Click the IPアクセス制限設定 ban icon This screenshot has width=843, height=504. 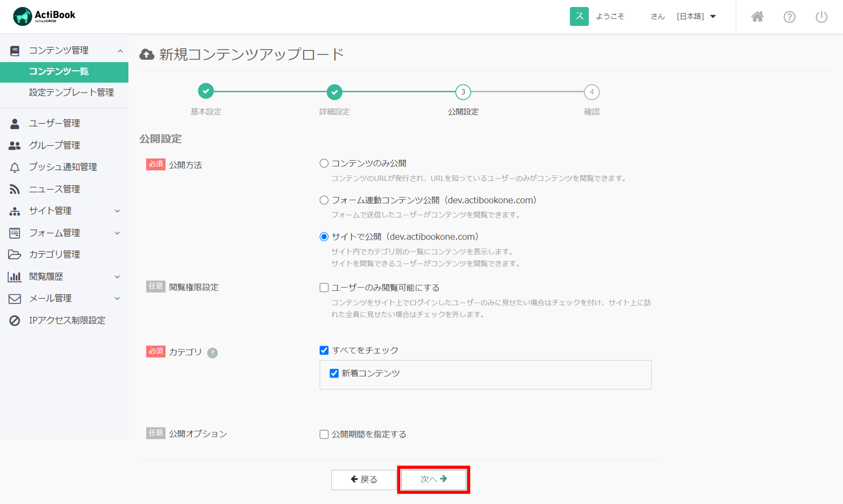click(15, 320)
